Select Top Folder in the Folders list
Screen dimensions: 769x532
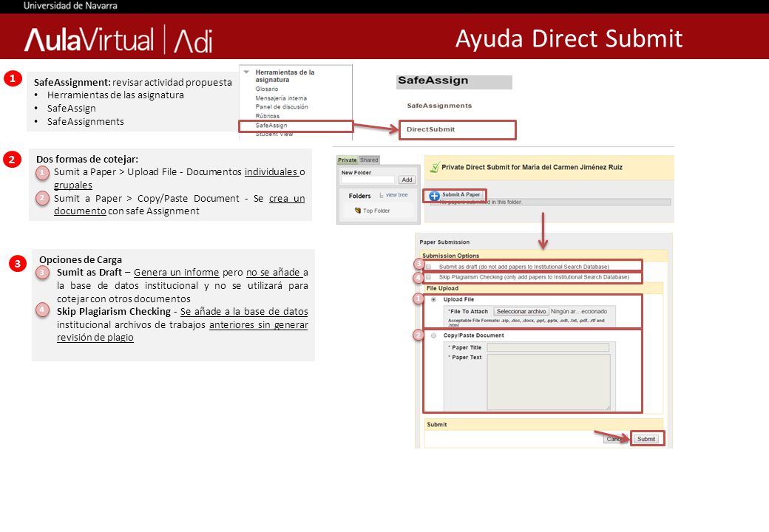pos(376,211)
